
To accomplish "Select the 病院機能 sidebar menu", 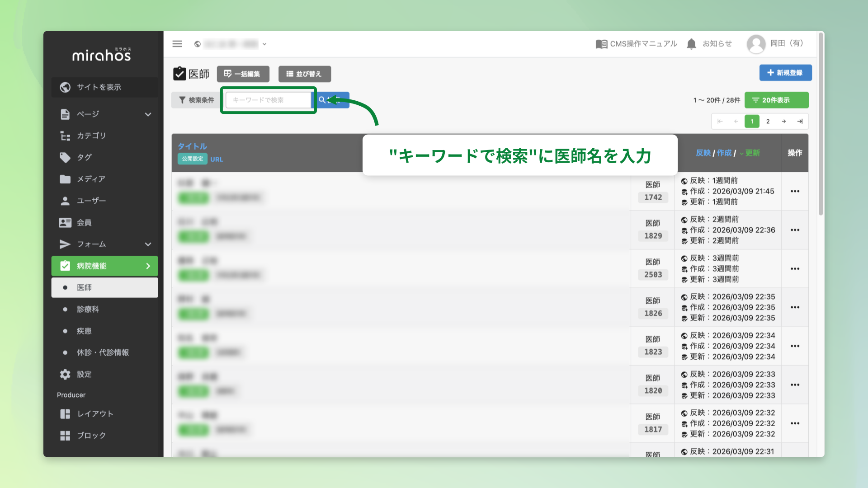I will (105, 266).
